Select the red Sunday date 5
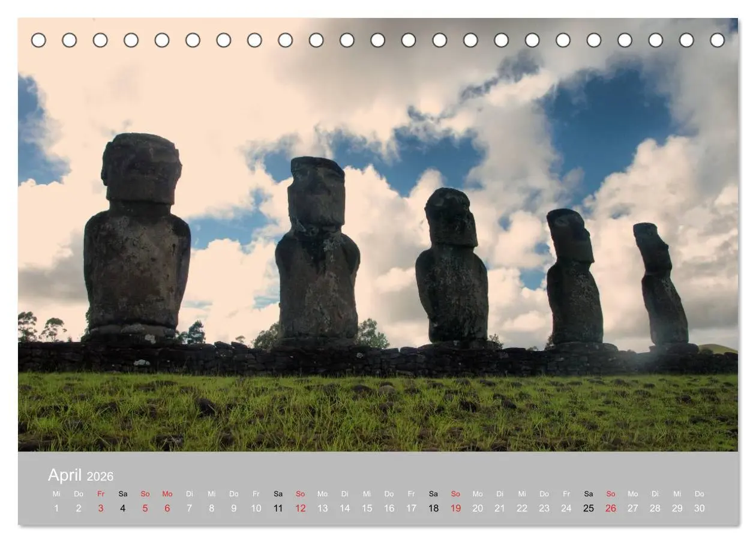756x543 pixels. click(x=145, y=508)
